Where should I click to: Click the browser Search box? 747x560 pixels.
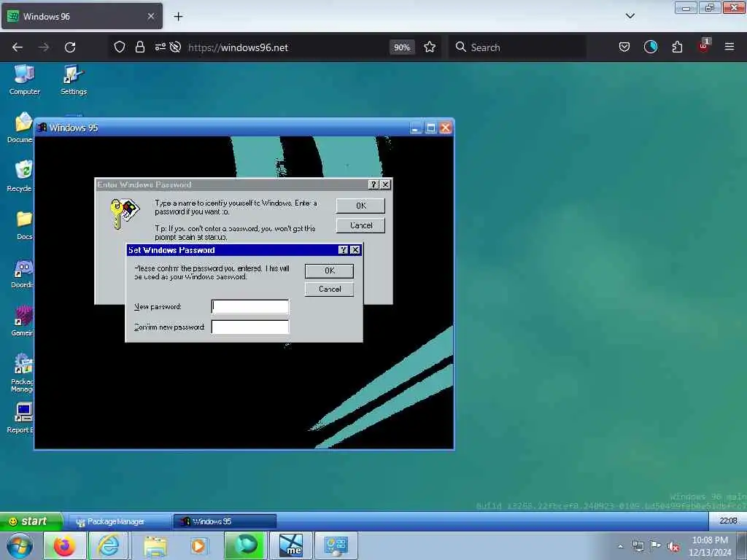pos(517,47)
